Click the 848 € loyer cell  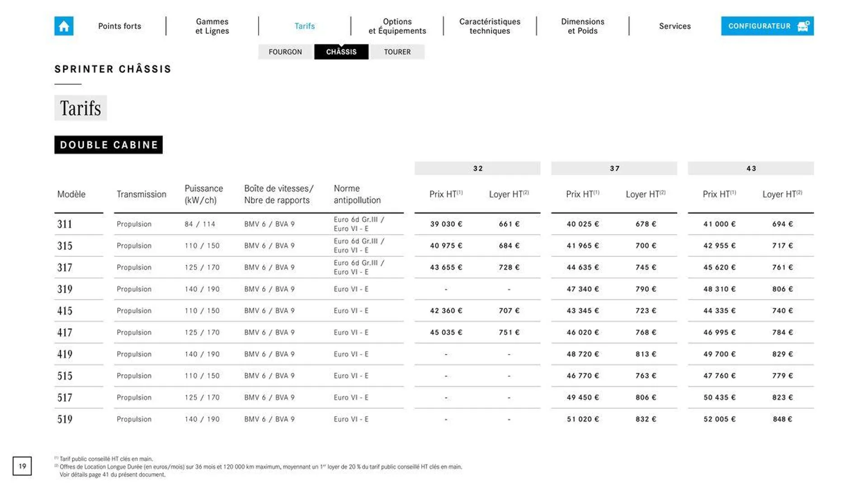pos(782,419)
